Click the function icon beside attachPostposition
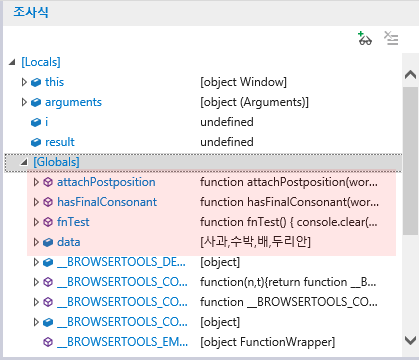 (x=48, y=182)
